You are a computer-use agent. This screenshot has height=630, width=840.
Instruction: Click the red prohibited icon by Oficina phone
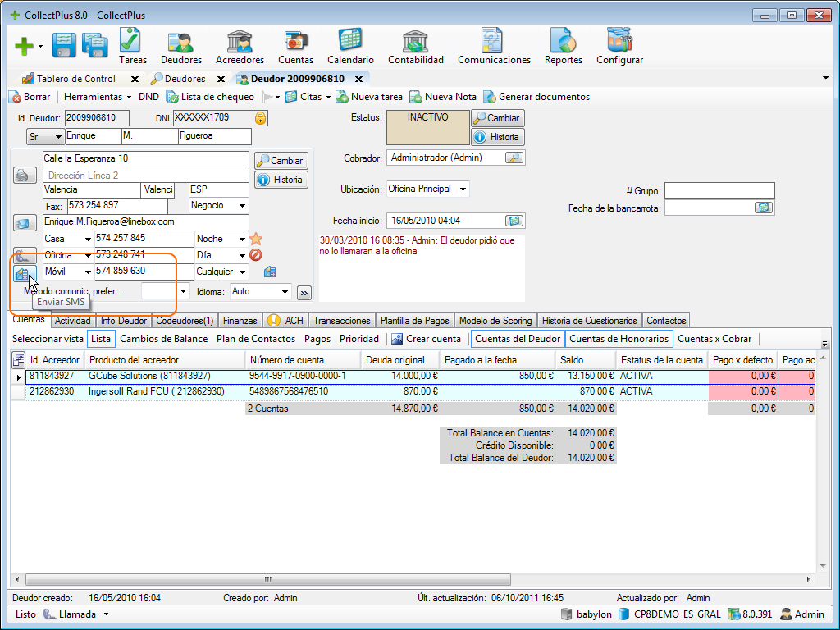tap(256, 255)
